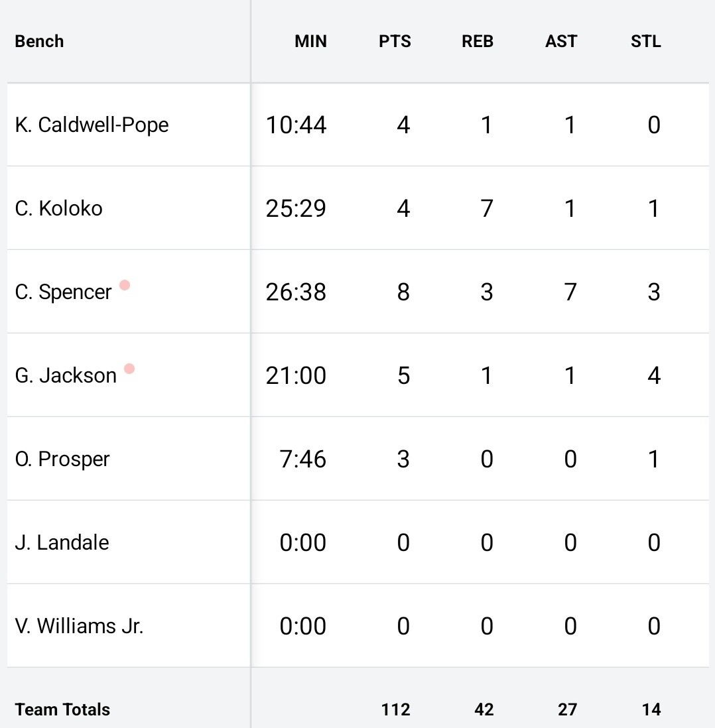Open V. Williams Jr. player page
This screenshot has width=715, height=728.
coord(79,626)
